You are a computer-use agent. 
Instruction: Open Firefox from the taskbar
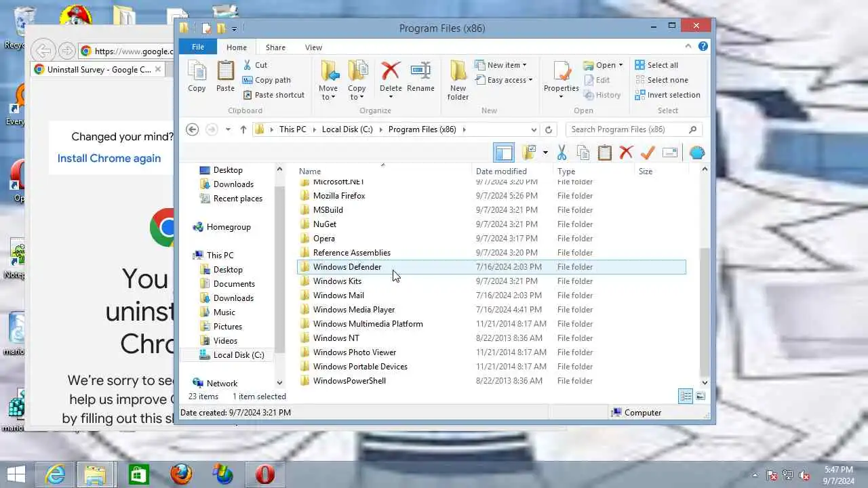tap(180, 474)
